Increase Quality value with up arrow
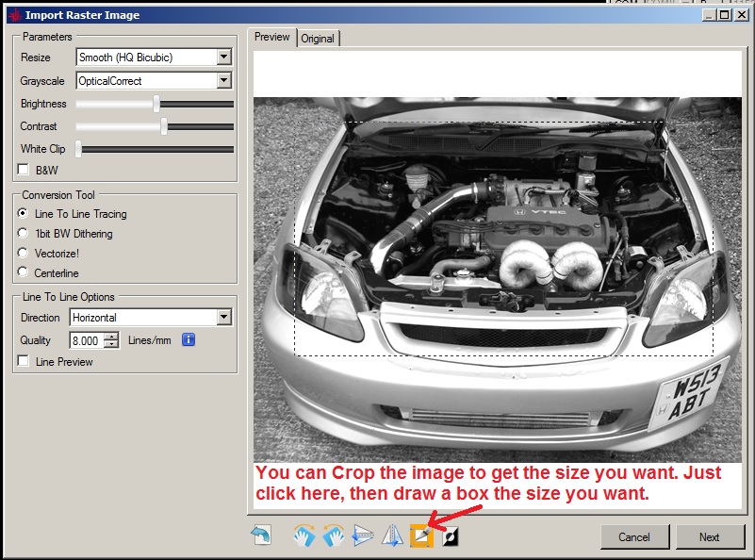 pyautogui.click(x=111, y=337)
